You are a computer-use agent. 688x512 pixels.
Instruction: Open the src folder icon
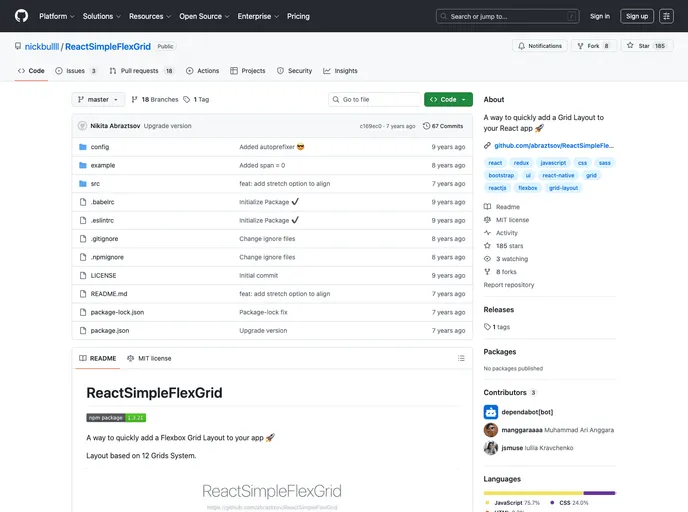point(82,184)
